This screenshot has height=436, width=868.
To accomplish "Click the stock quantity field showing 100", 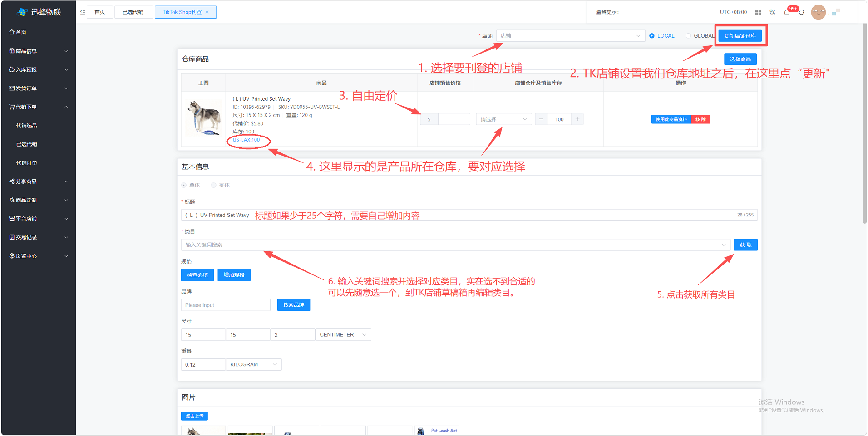I will pos(559,119).
